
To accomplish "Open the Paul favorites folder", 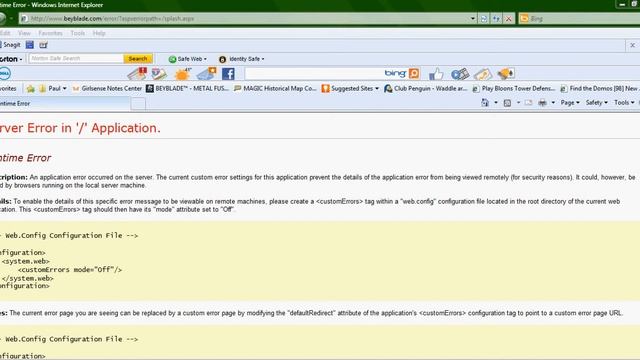I will 53,88.
